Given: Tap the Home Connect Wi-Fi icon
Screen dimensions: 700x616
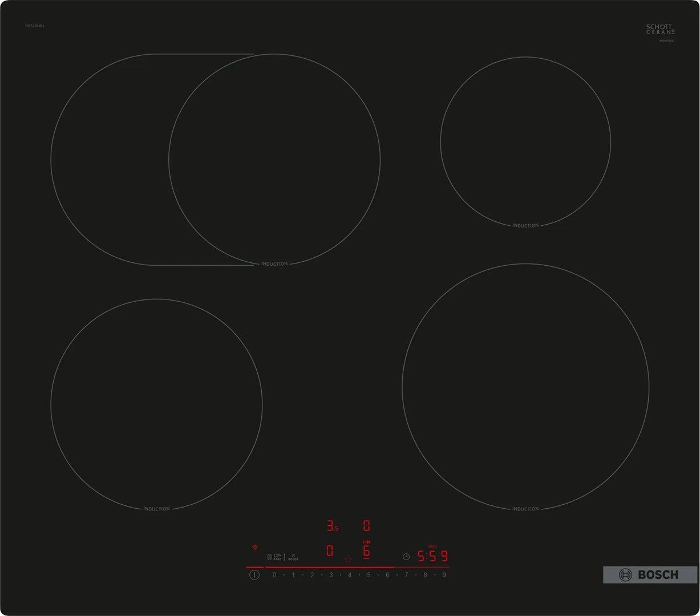Looking at the screenshot, I should point(254,548).
